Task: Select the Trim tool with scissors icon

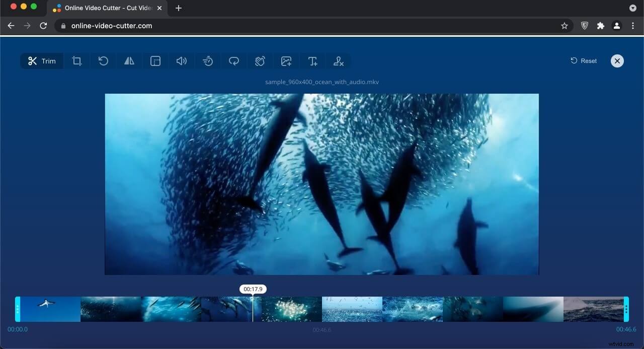Action: (x=42, y=61)
